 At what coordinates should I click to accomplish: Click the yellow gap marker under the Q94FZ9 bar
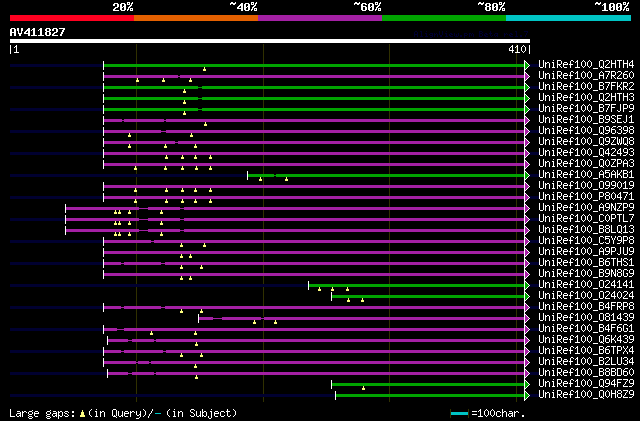363,388
